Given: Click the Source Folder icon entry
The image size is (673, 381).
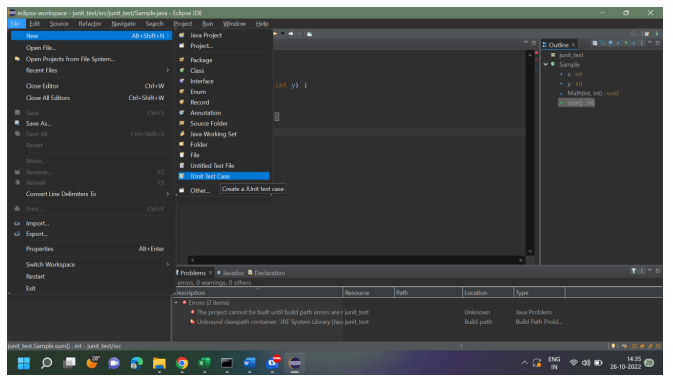Looking at the screenshot, I should click(182, 123).
